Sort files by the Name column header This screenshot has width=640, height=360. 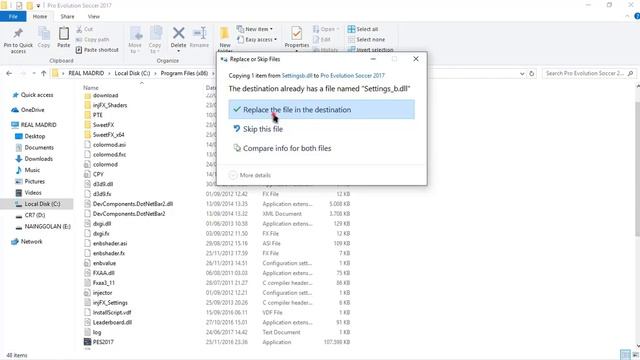point(91,87)
